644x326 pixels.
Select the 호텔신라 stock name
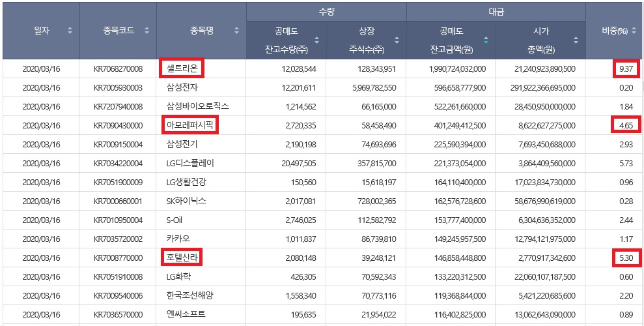pos(182,258)
